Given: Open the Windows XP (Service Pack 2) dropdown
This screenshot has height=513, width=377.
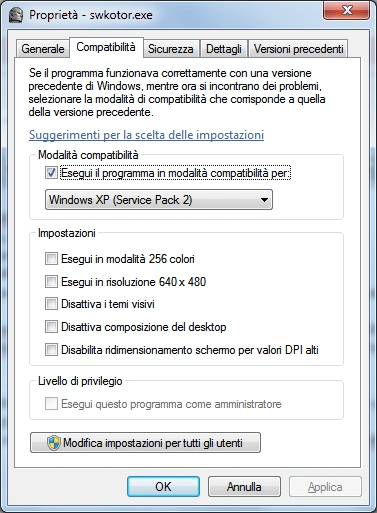Looking at the screenshot, I should click(x=159, y=200).
